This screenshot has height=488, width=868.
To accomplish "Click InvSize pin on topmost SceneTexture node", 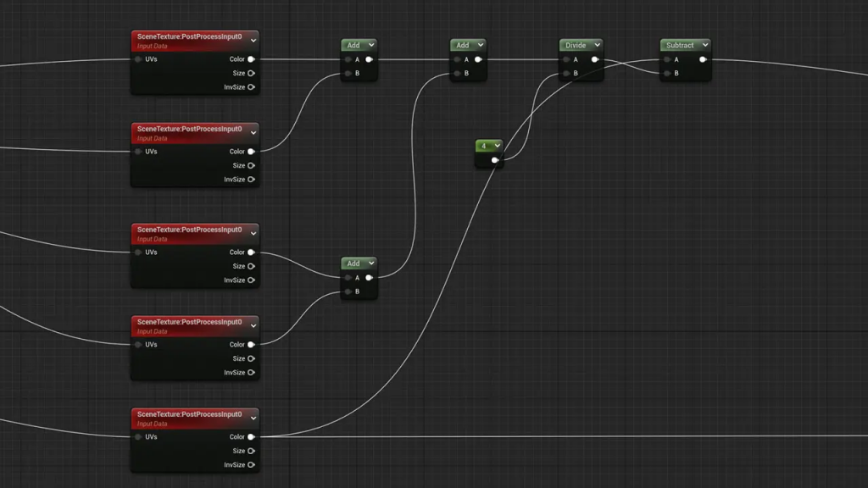I will tap(251, 87).
